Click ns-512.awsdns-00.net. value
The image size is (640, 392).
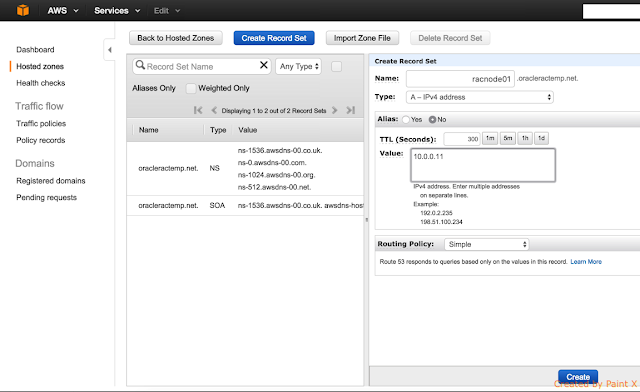point(274,187)
